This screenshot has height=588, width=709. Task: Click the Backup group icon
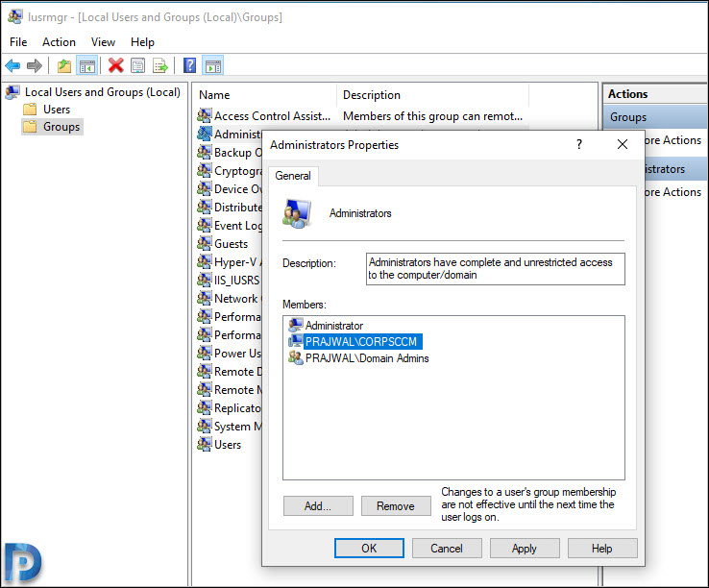click(x=205, y=152)
